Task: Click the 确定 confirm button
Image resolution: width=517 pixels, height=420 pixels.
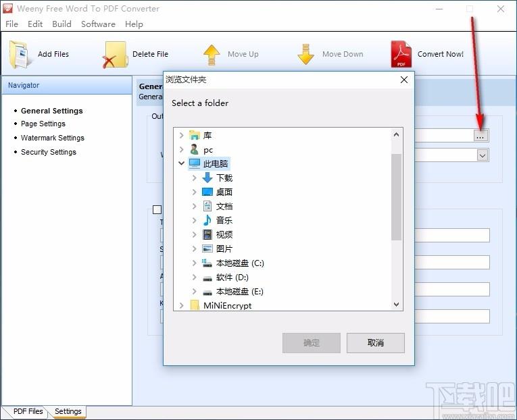Action: tap(312, 343)
